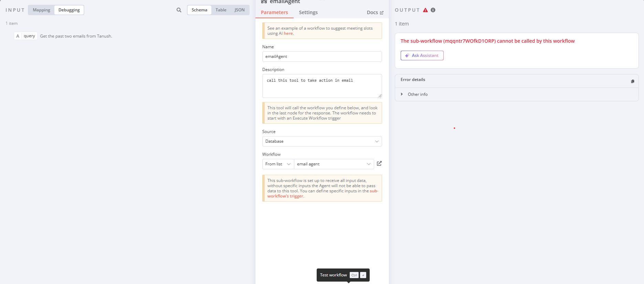Open the search in the INPUT panel
The width and height of the screenshot is (644, 284).
179,10
